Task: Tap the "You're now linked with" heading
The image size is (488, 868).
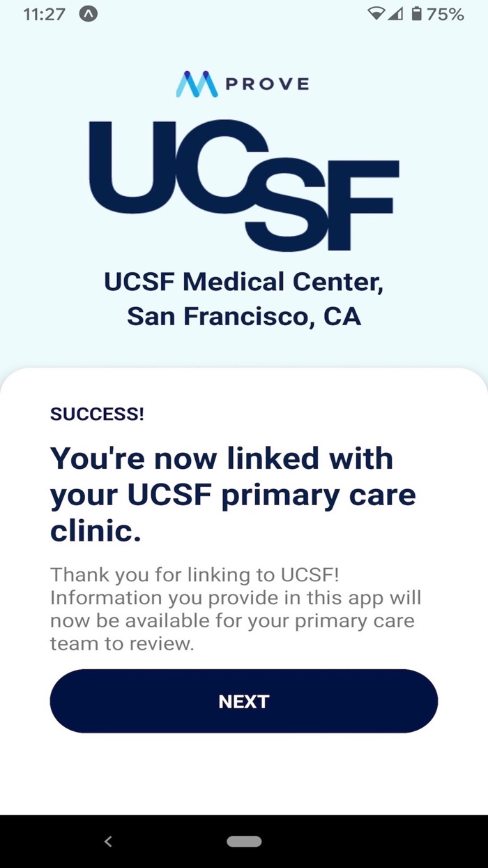Action: (x=222, y=458)
